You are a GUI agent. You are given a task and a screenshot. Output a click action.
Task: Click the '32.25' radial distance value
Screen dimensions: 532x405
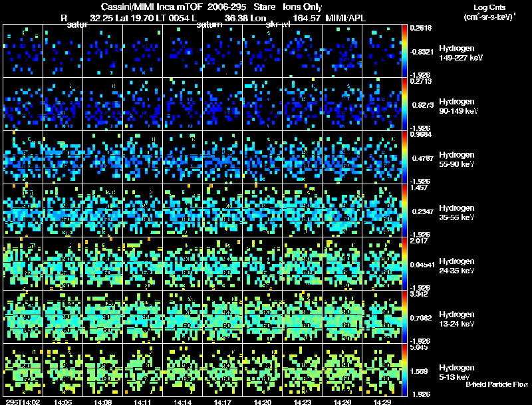[102, 18]
